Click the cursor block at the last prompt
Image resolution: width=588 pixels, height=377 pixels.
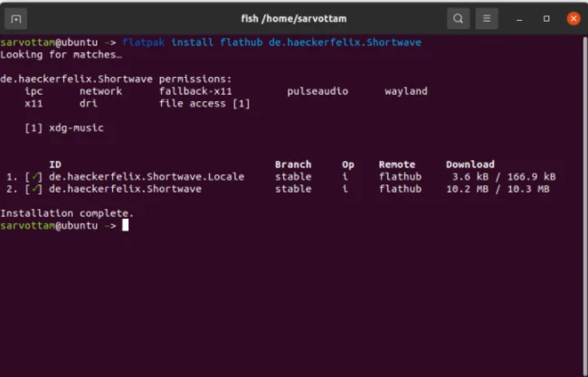(x=126, y=226)
